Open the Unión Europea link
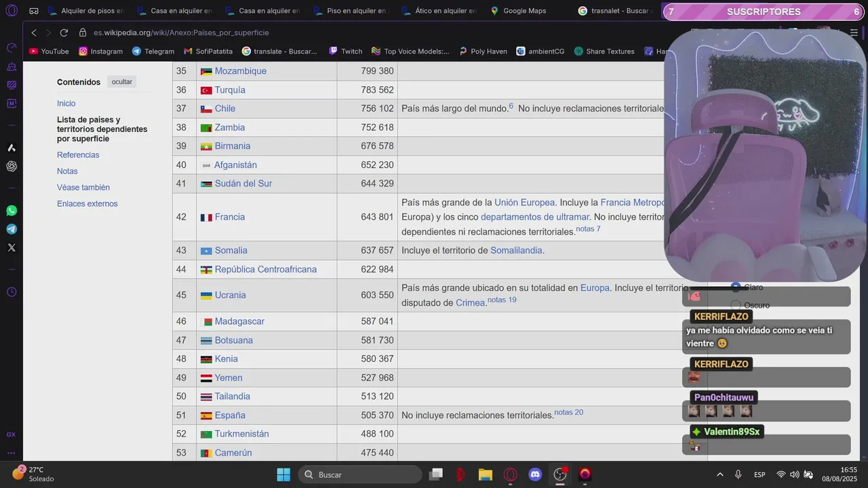Viewport: 868px width, 488px height. coord(525,203)
